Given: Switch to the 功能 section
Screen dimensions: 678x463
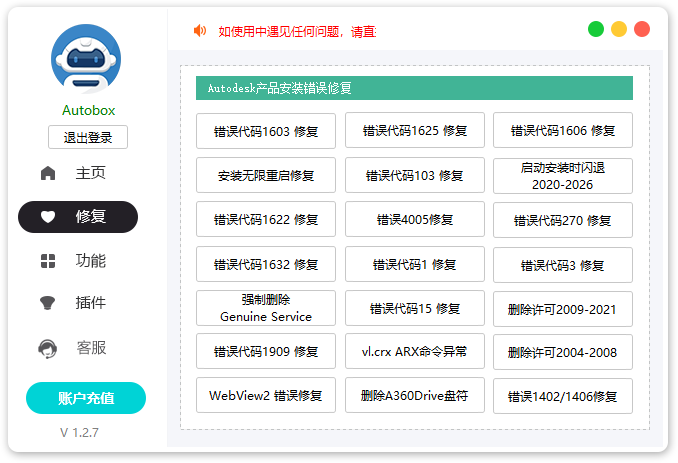Looking at the screenshot, I should click(90, 261).
